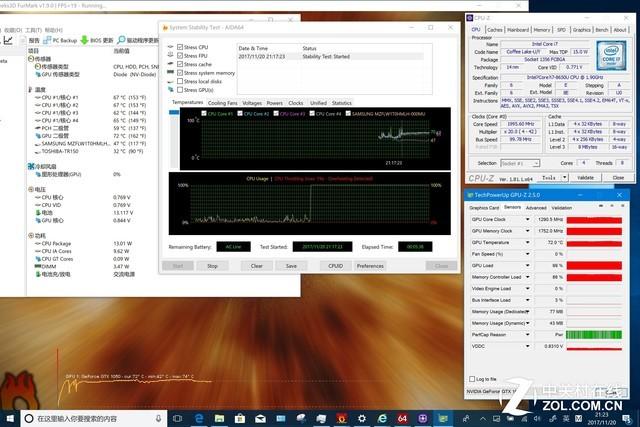Click the Windows Start button
The height and width of the screenshot is (427, 640).
pyautogui.click(x=9, y=417)
